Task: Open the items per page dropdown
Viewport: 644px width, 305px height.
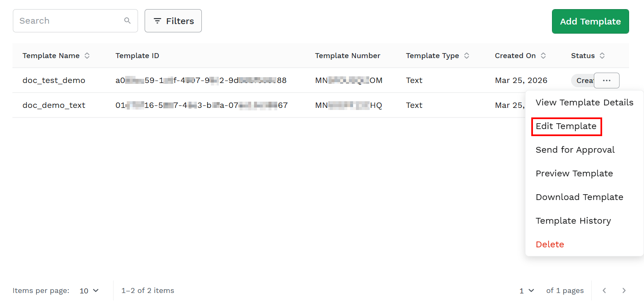Action: click(89, 290)
